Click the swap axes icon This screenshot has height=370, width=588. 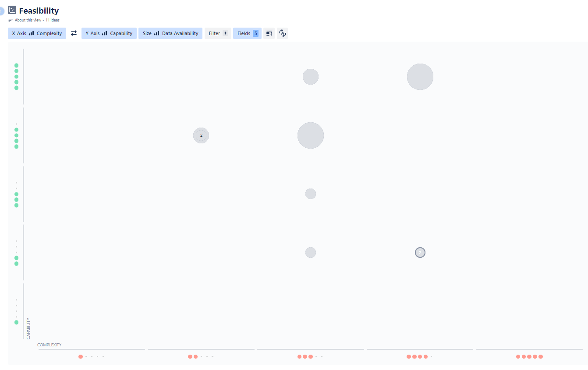coord(73,33)
